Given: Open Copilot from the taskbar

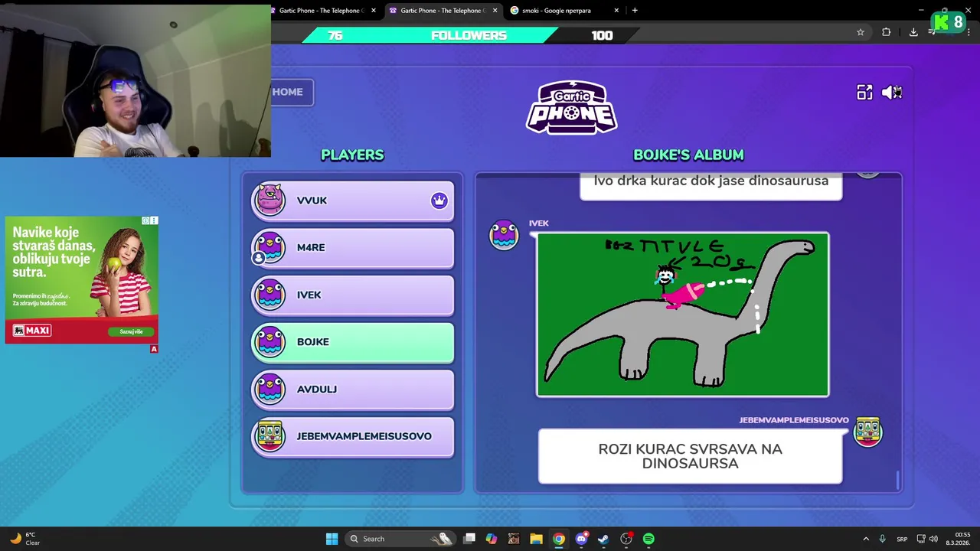Looking at the screenshot, I should [x=492, y=539].
